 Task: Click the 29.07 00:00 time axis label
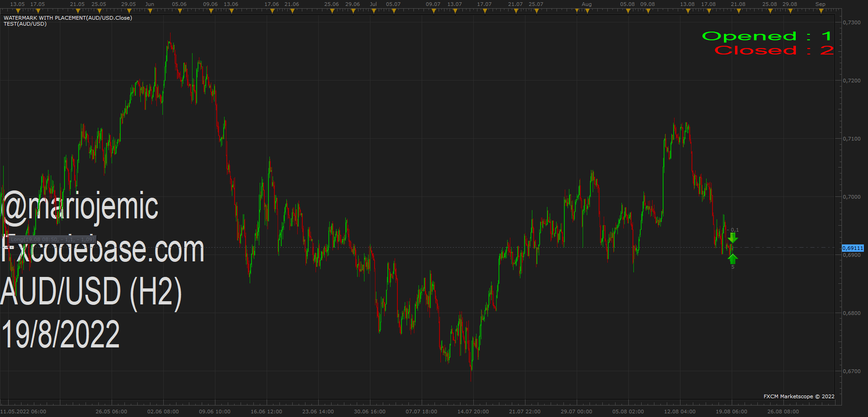576,412
